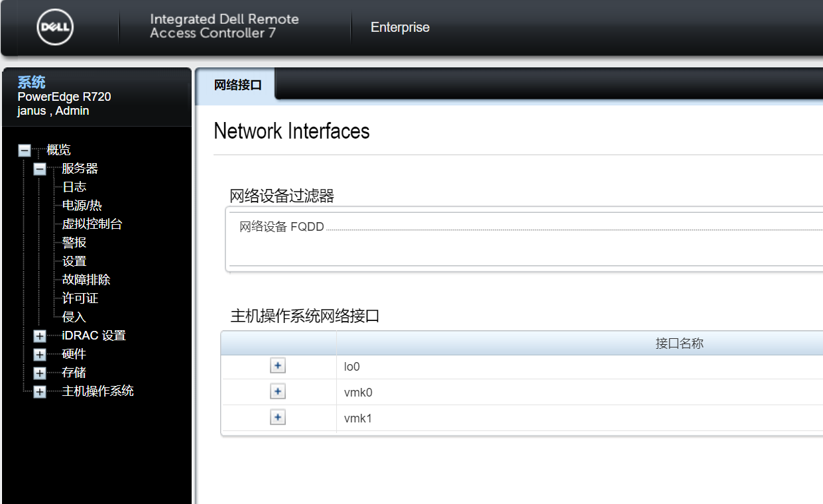Expand the 硬件 tree node
Viewport: 823px width, 504px height.
(39, 354)
